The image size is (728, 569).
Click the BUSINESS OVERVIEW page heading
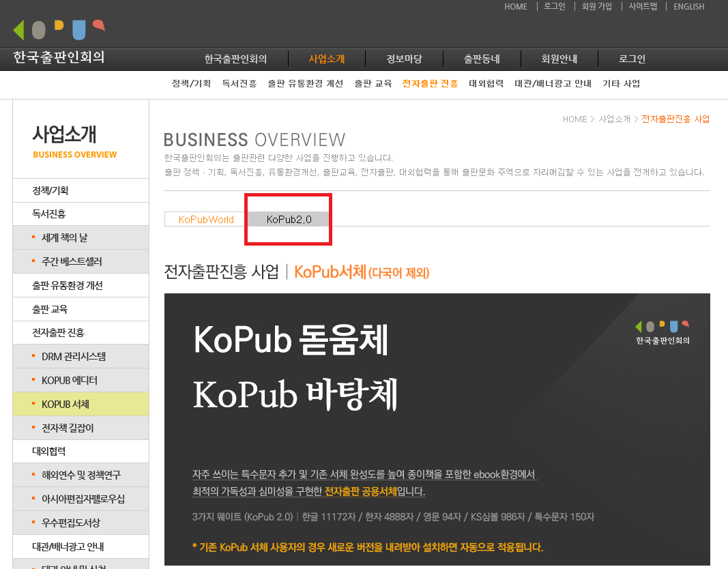(255, 140)
